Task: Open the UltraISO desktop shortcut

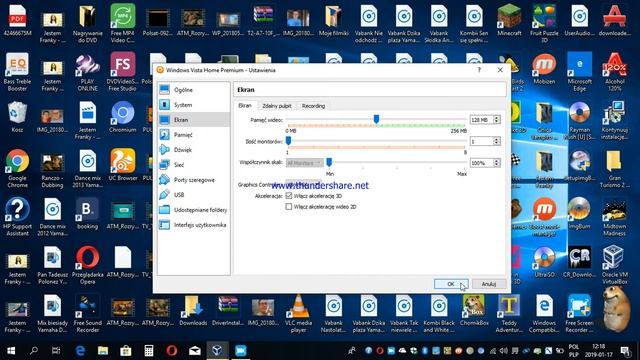Action: 544,261
